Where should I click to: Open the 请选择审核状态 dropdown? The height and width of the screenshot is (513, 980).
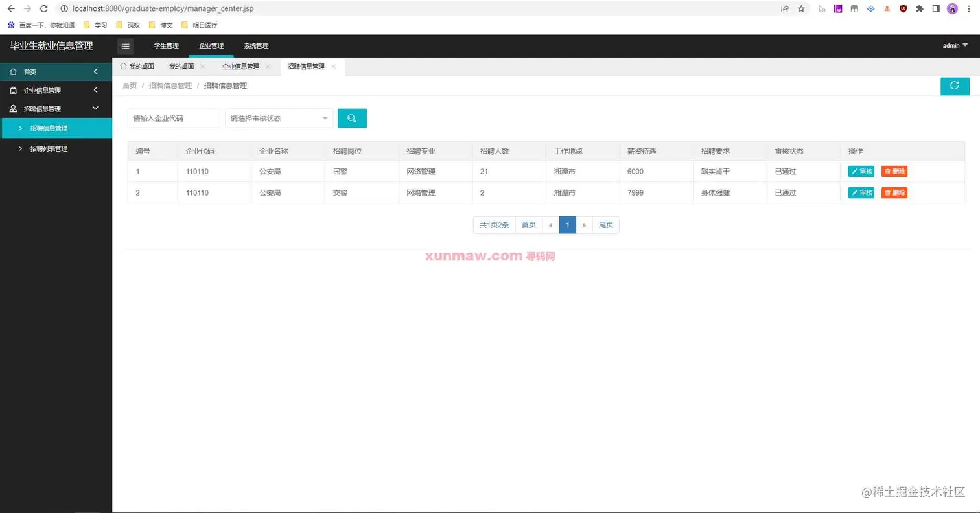(x=279, y=118)
